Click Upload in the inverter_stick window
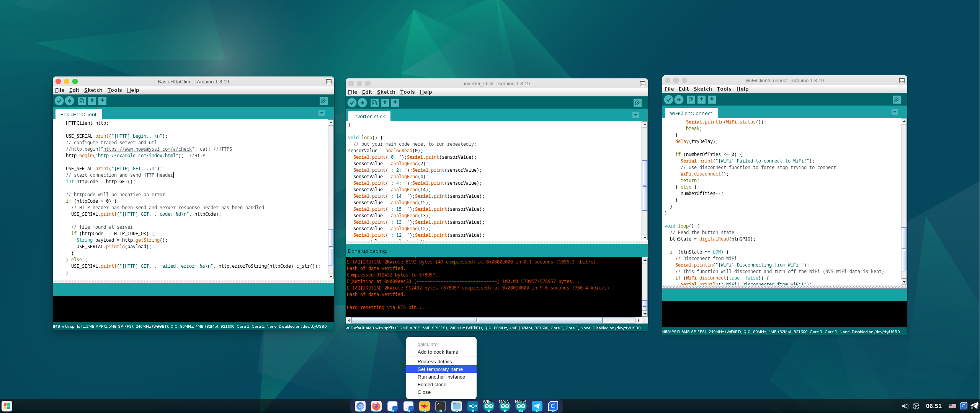Viewport: 980px width, 413px height. click(x=362, y=102)
